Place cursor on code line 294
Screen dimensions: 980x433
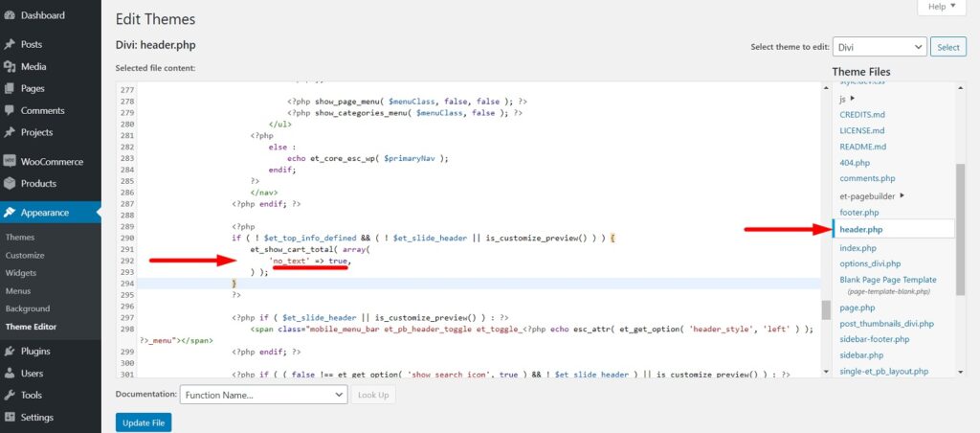479,284
